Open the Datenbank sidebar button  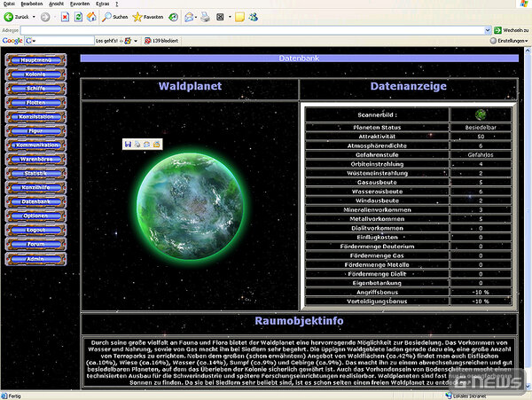point(35,201)
